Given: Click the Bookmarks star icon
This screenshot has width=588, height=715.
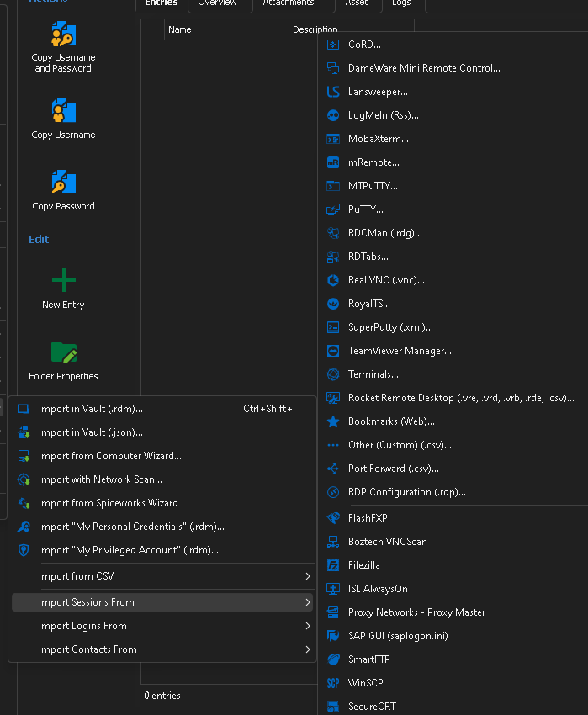Looking at the screenshot, I should [x=333, y=421].
